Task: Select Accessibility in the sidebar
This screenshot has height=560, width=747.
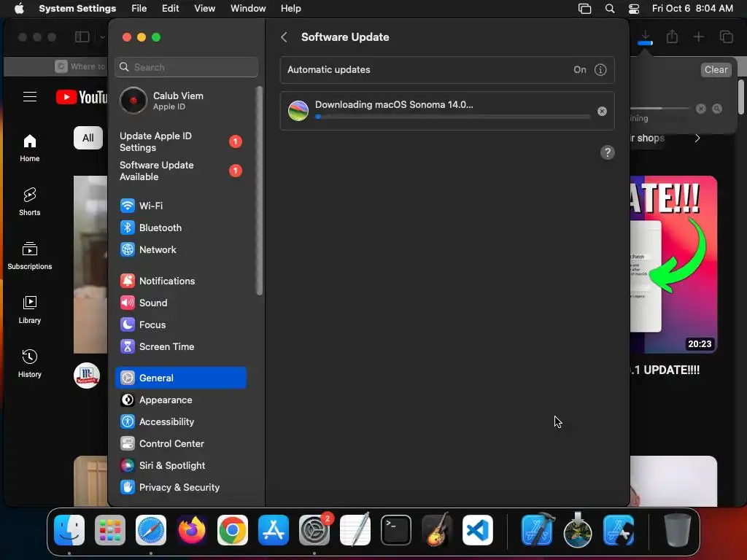Action: (181, 422)
